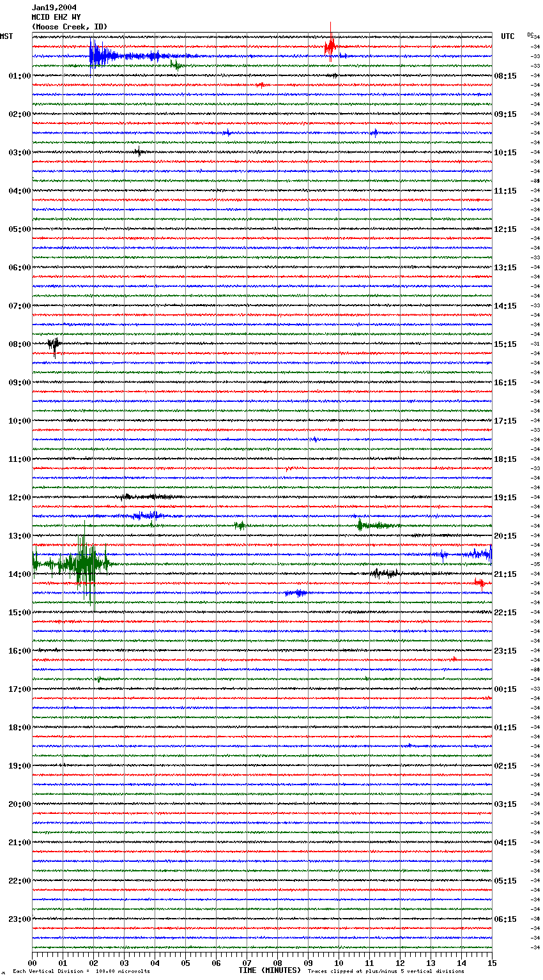
Task: Select the station code MCID EHZ WY
Action: 56,17
